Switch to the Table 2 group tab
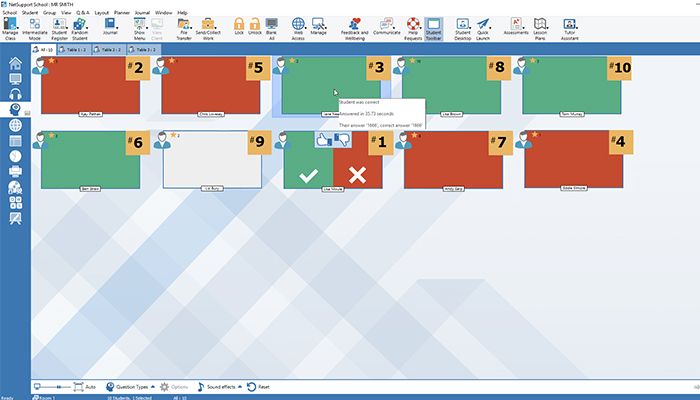The width and height of the screenshot is (700, 400). click(x=108, y=50)
